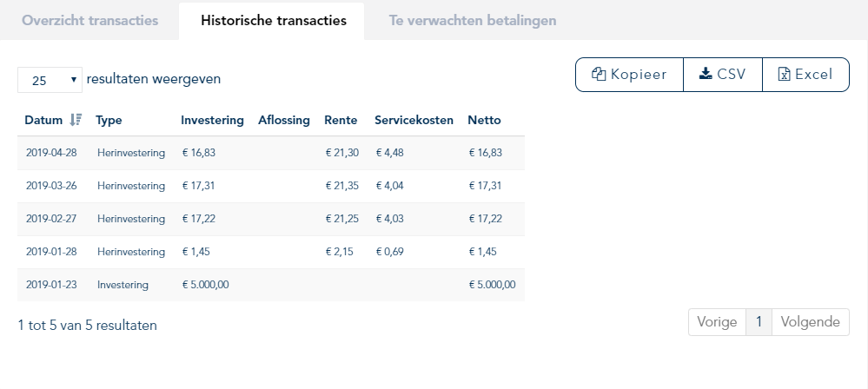This screenshot has height=389, width=868.
Task: Click the Kopieer button label
Action: [x=639, y=74]
